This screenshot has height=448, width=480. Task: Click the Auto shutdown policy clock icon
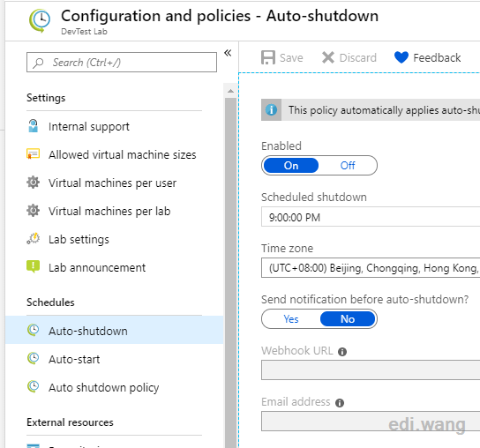(33, 386)
